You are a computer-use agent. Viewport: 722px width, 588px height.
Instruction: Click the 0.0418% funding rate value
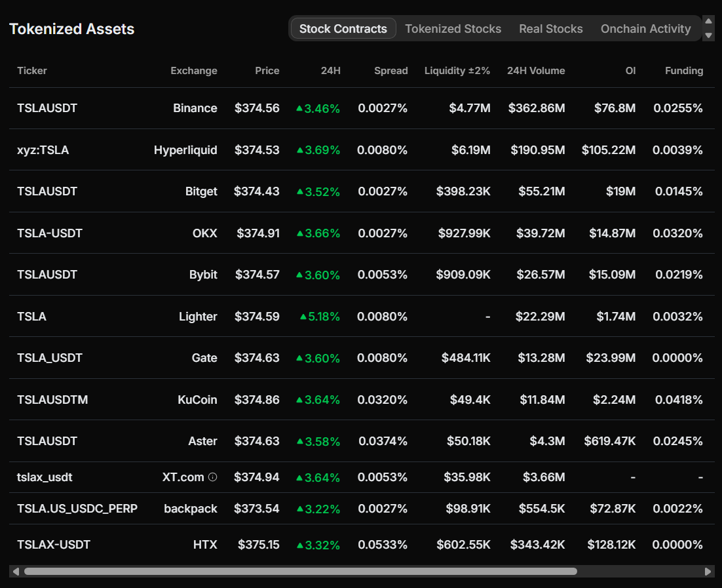pyautogui.click(x=679, y=399)
